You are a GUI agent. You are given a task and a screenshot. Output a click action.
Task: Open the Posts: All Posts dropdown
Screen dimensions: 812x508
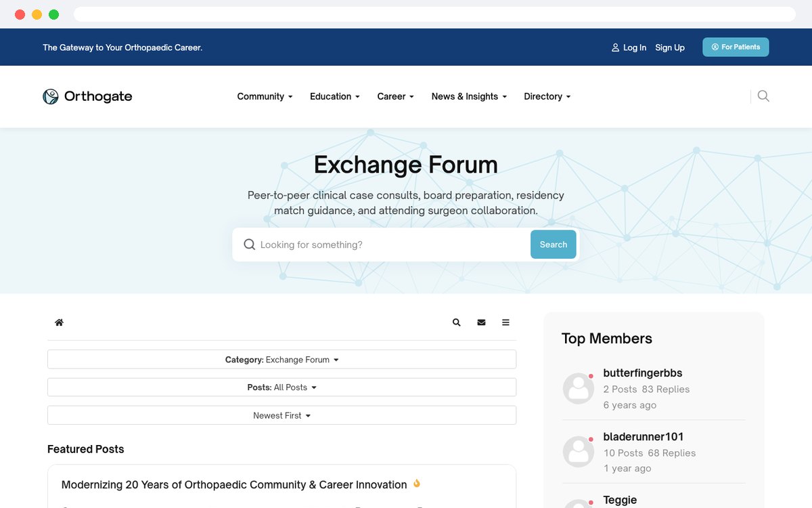coord(281,387)
